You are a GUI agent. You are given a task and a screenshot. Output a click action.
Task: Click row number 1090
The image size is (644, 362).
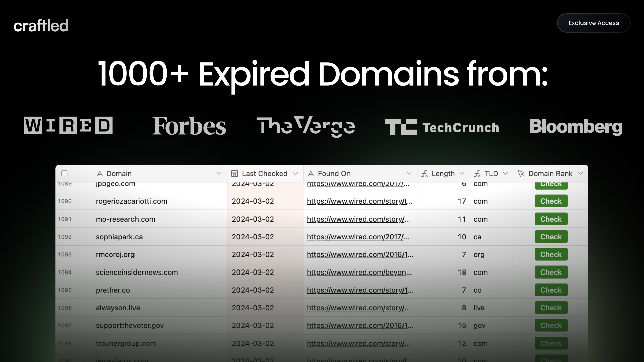[65, 201]
